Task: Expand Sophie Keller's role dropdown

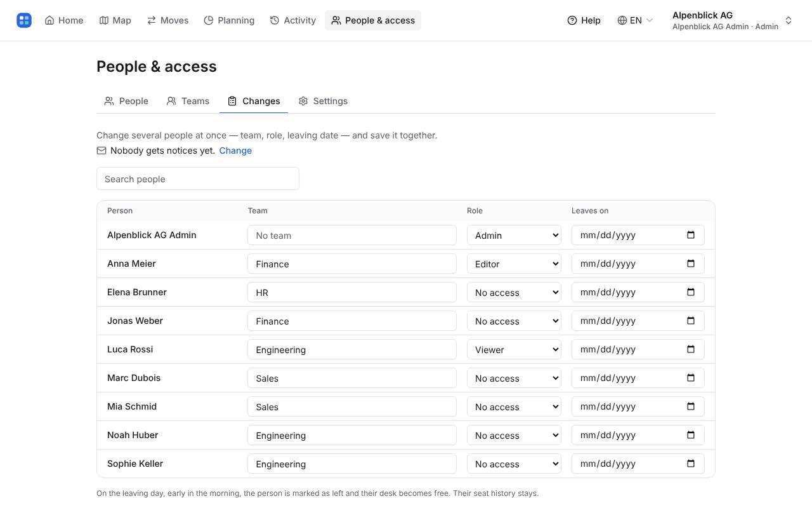Action: (514, 464)
